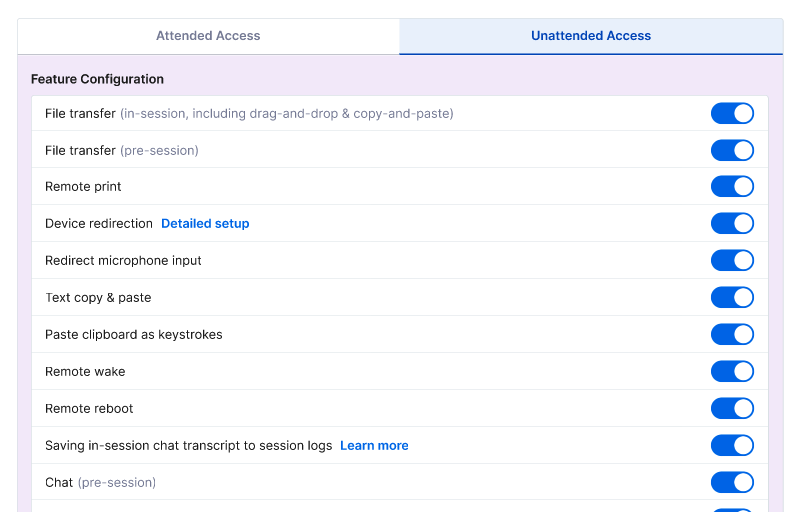Image resolution: width=802 pixels, height=512 pixels.
Task: Click the 'Remote print' label
Action: click(x=83, y=187)
